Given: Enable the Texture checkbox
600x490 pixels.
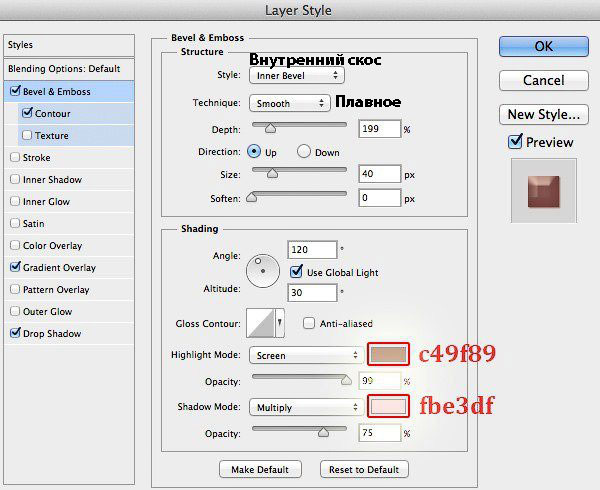Looking at the screenshot, I should click(27, 135).
